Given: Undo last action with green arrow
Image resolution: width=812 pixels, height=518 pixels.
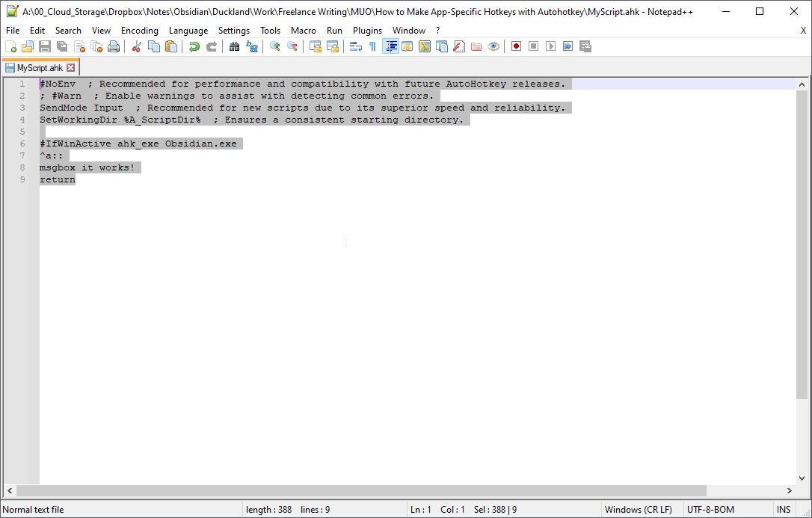Looking at the screenshot, I should coord(194,46).
